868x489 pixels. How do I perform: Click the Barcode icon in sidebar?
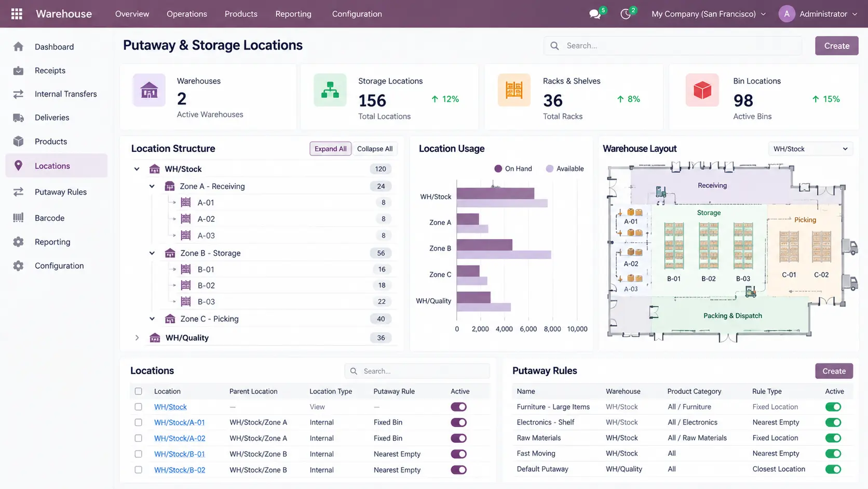pos(18,218)
